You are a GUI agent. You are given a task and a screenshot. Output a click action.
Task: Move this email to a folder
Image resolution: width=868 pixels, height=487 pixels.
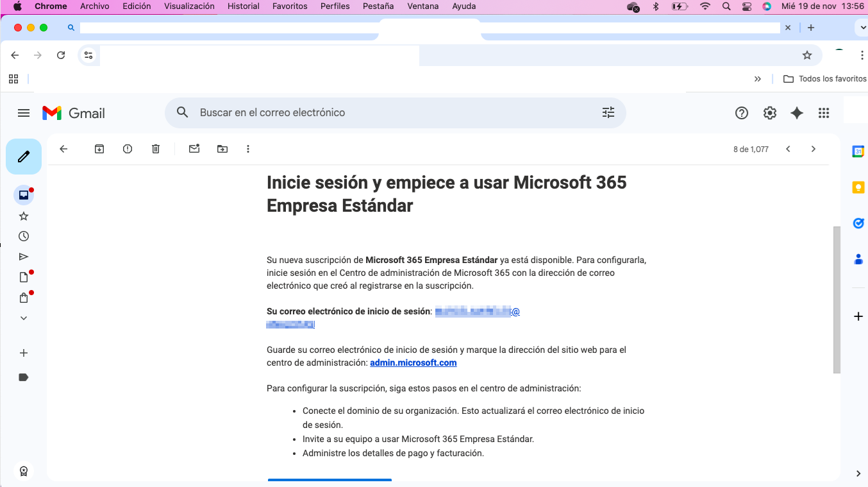tap(222, 149)
